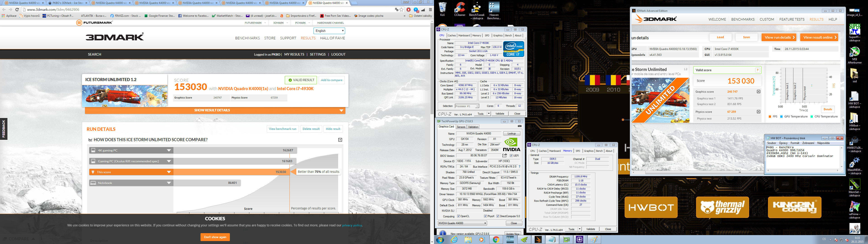Launch CCleaner from the desktop
Image resolution: width=868 pixels, height=244 pixels.
click(x=460, y=9)
